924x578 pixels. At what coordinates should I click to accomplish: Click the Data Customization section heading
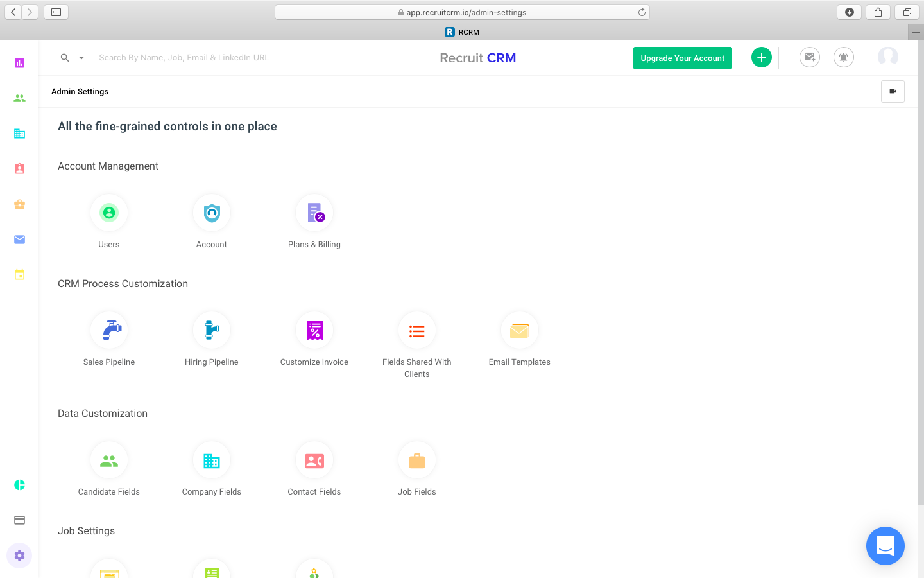[x=103, y=414]
